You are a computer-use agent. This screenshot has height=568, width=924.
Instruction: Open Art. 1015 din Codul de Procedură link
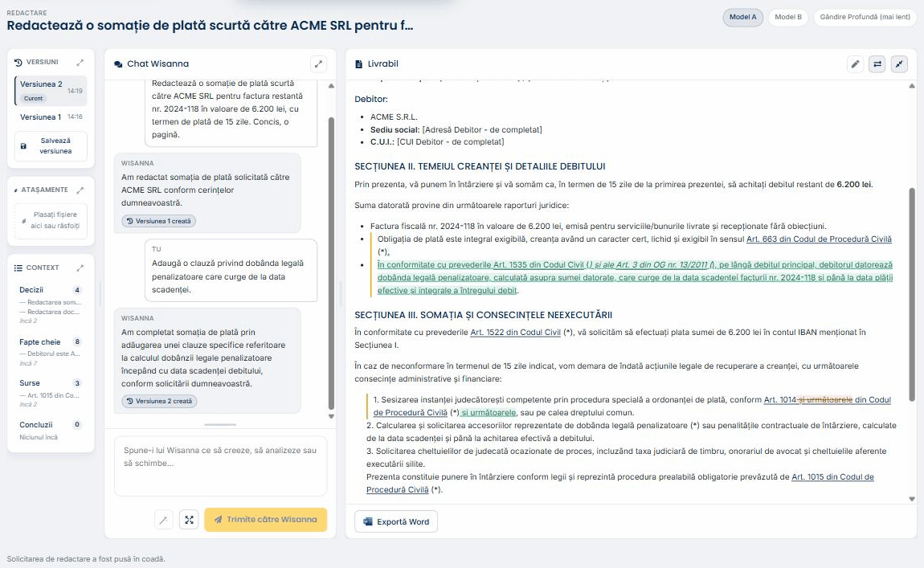coord(832,477)
